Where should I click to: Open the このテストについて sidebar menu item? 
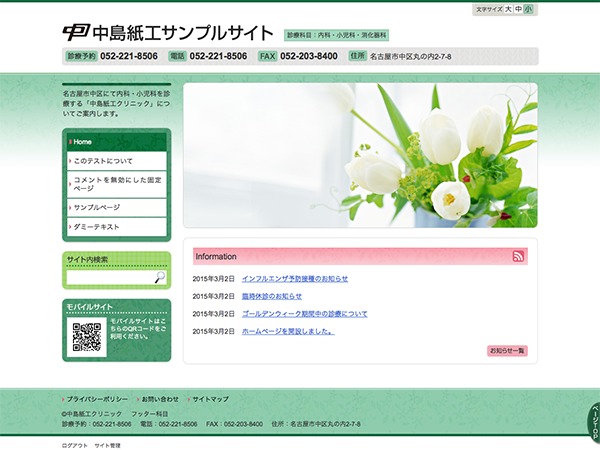tap(117, 161)
